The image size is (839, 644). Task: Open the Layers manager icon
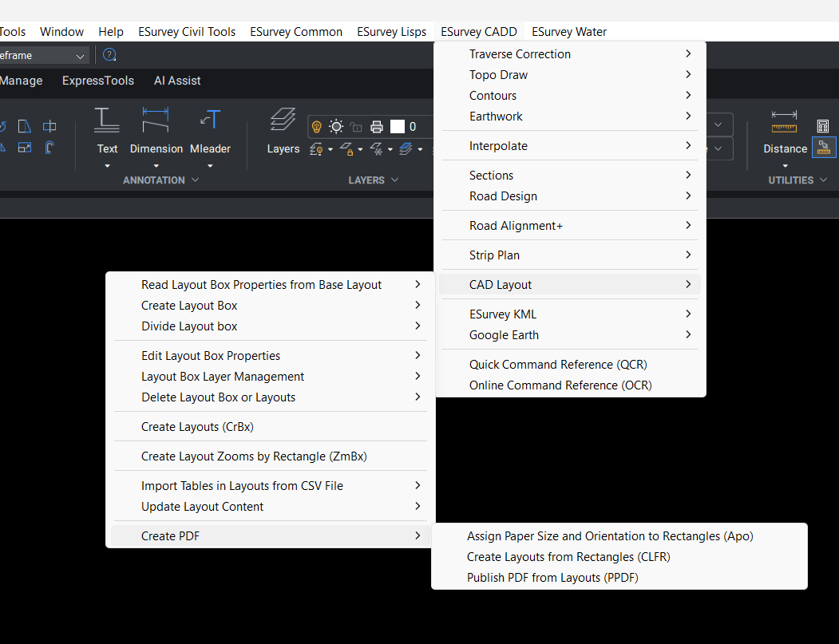(283, 120)
